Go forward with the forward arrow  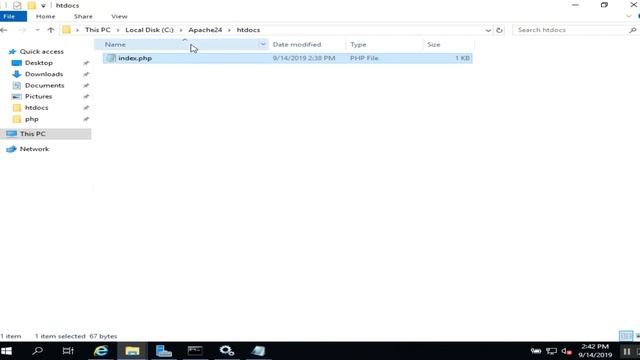[22, 30]
